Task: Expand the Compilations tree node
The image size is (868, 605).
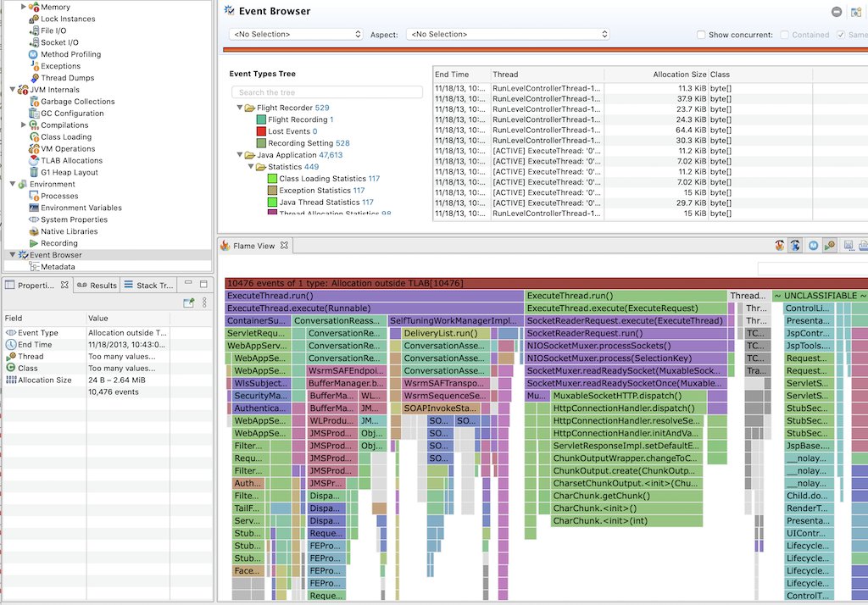Action: 23,125
